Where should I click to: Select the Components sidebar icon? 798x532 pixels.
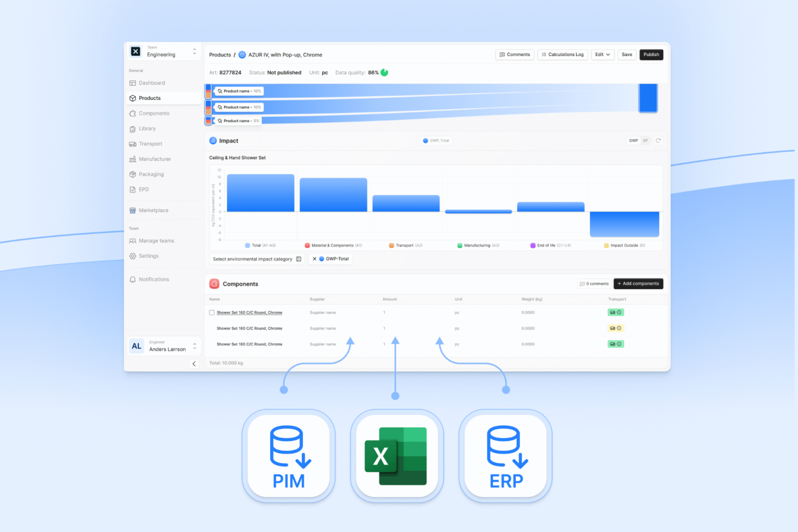coord(132,113)
